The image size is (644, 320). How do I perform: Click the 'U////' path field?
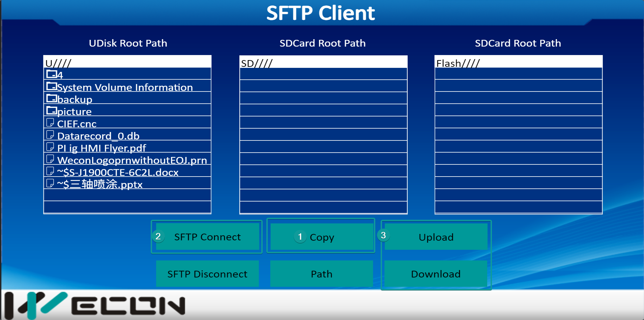127,62
